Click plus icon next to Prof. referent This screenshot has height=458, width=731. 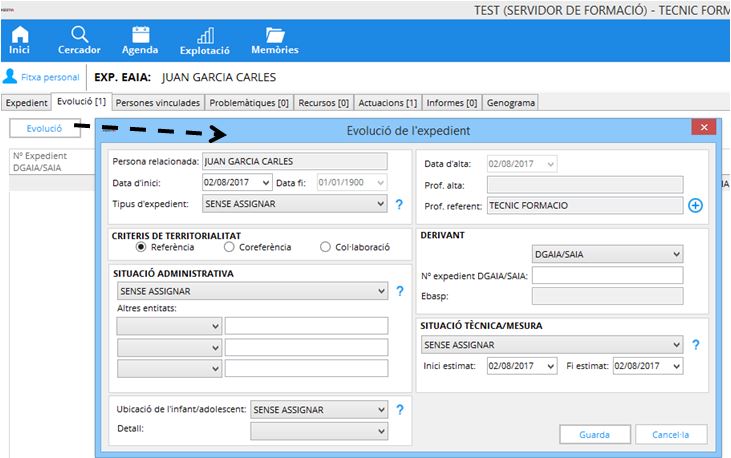pos(696,205)
